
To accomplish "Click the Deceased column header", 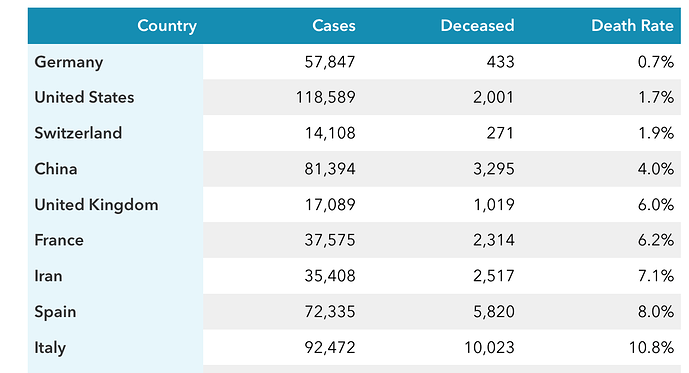I will pos(477,25).
